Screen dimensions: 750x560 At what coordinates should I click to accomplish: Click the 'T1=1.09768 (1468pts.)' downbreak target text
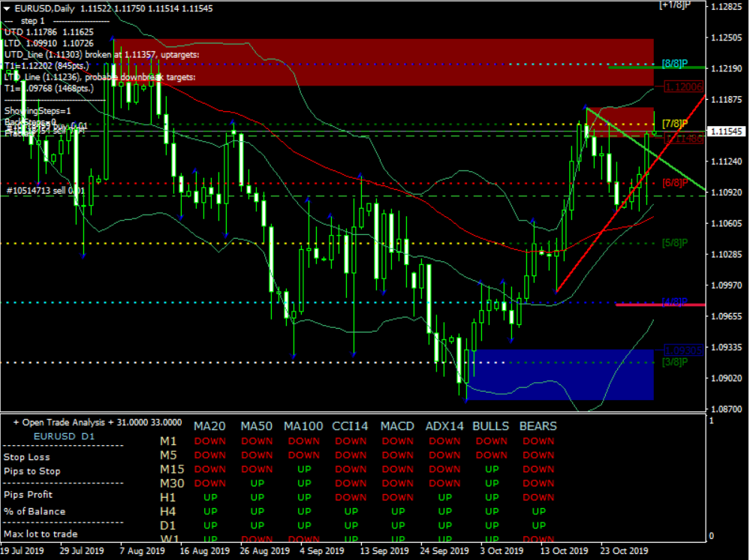49,89
